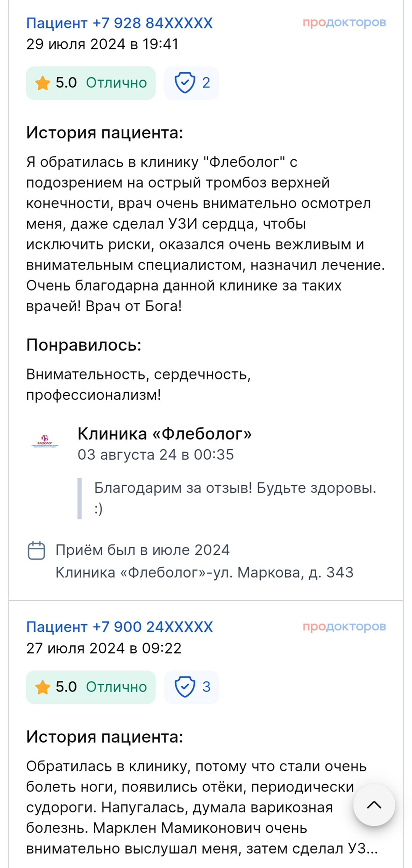
Task: Tap the ПроДокторов logo on the second review
Action: point(344,627)
